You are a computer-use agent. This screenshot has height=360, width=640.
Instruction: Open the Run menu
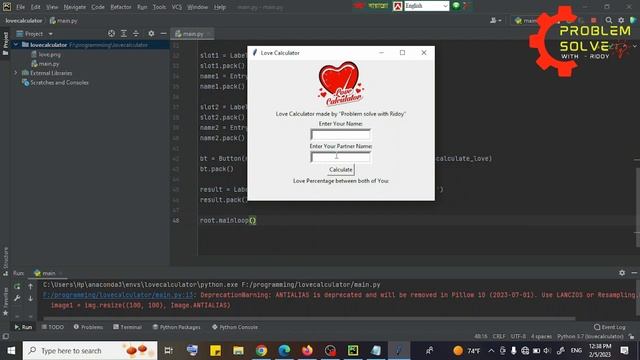[142, 7]
